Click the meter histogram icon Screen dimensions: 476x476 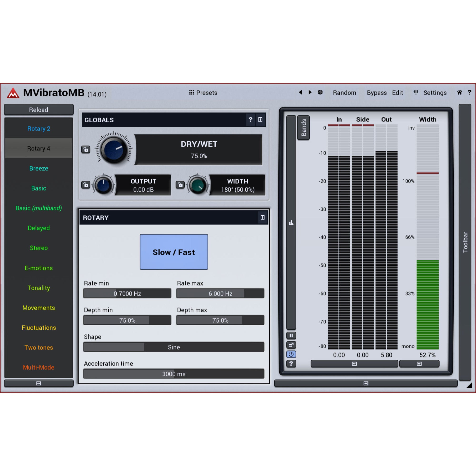coord(291,223)
